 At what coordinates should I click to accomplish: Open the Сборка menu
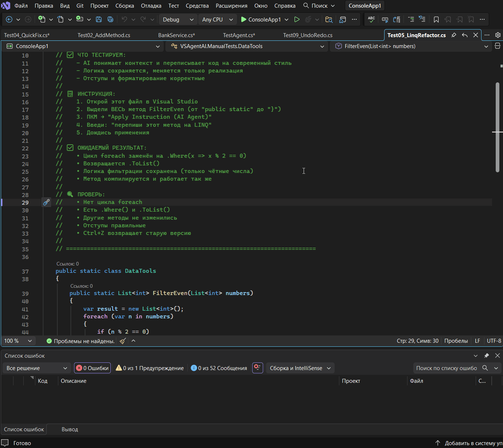[x=125, y=6]
